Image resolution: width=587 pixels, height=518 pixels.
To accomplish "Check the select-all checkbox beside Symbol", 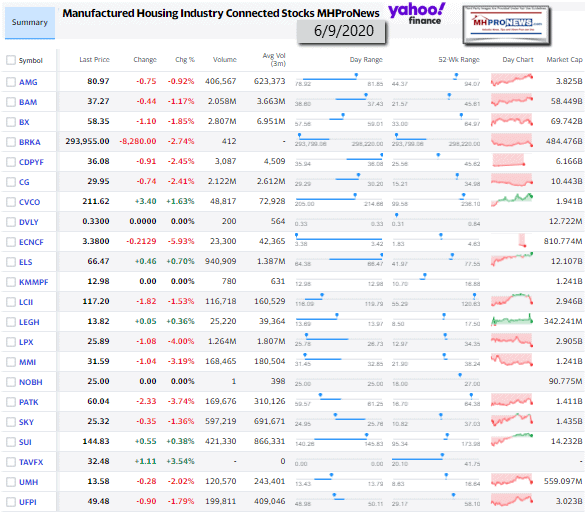I will click(x=11, y=60).
